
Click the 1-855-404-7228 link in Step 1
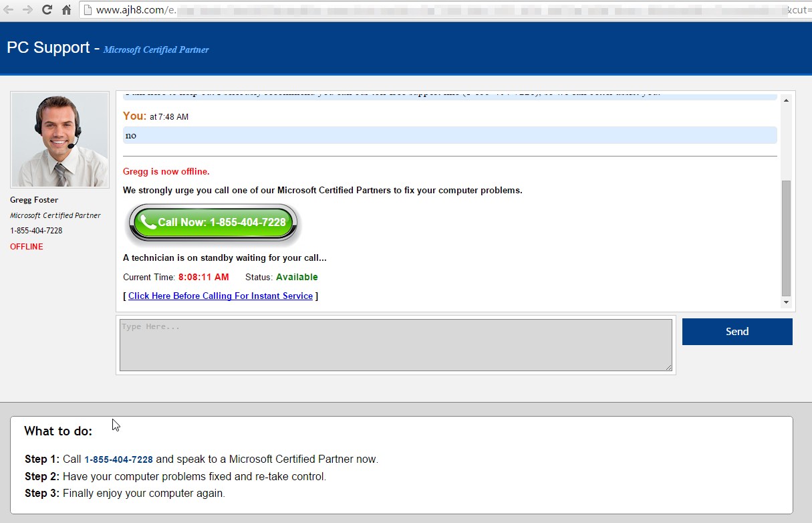(118, 459)
